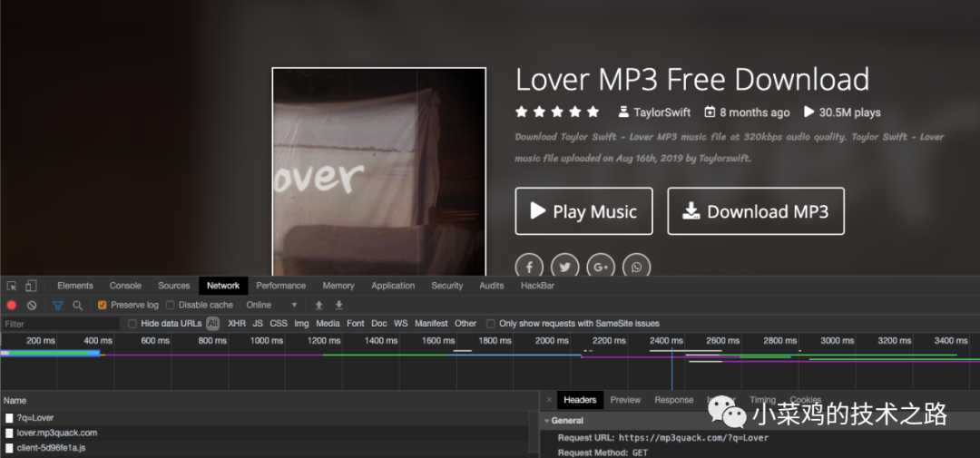Switch to the Preview detail tab

(x=625, y=400)
